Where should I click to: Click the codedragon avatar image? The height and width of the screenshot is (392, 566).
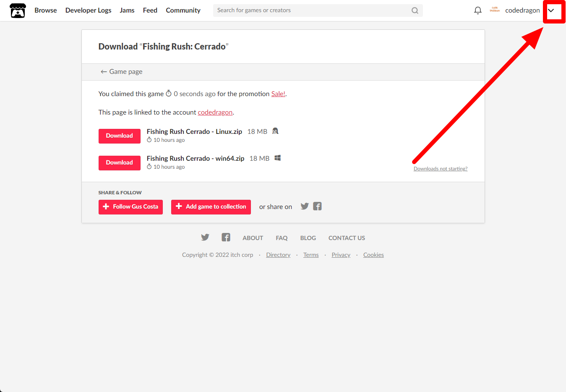(495, 10)
